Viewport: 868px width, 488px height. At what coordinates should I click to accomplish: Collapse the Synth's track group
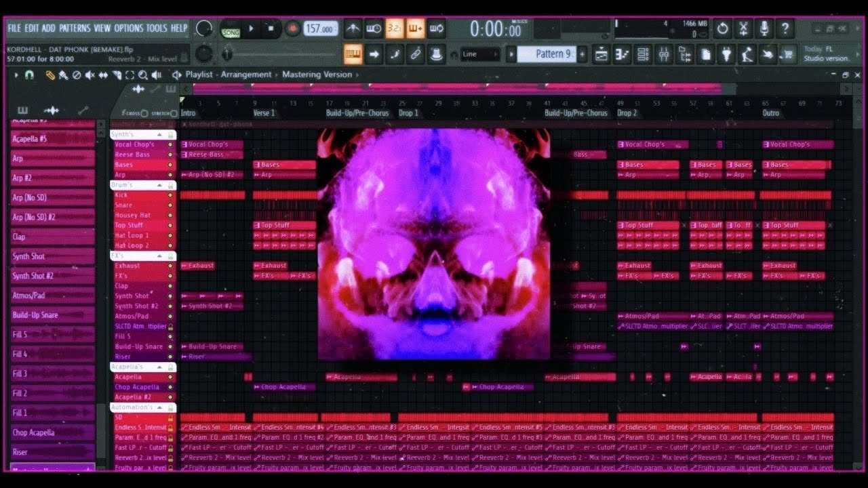(161, 135)
